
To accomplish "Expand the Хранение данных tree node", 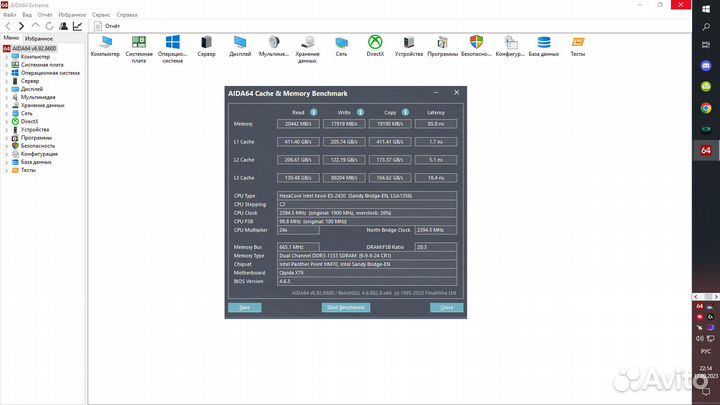I will pyautogui.click(x=6, y=106).
